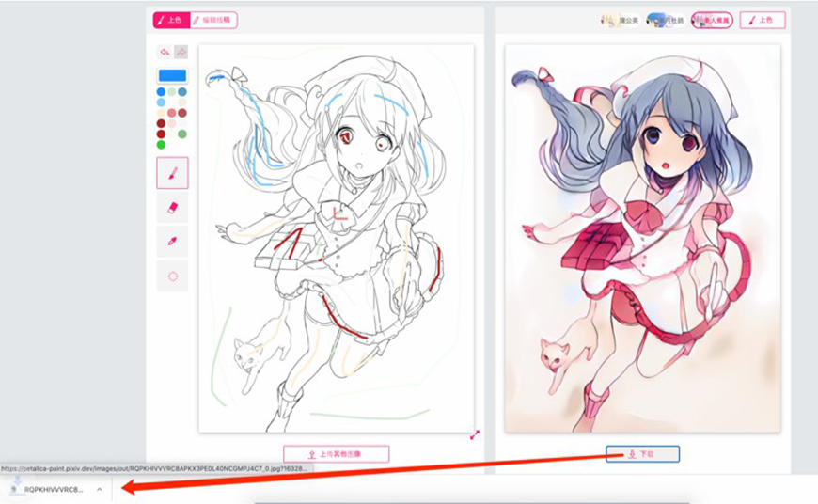818x504 pixels.
Task: Click the 下载 download button
Action: (642, 454)
